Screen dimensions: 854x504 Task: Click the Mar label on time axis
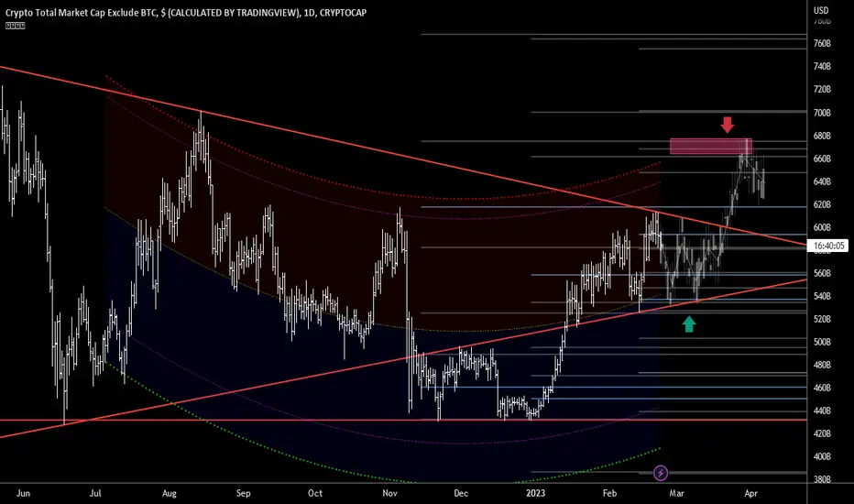click(676, 493)
